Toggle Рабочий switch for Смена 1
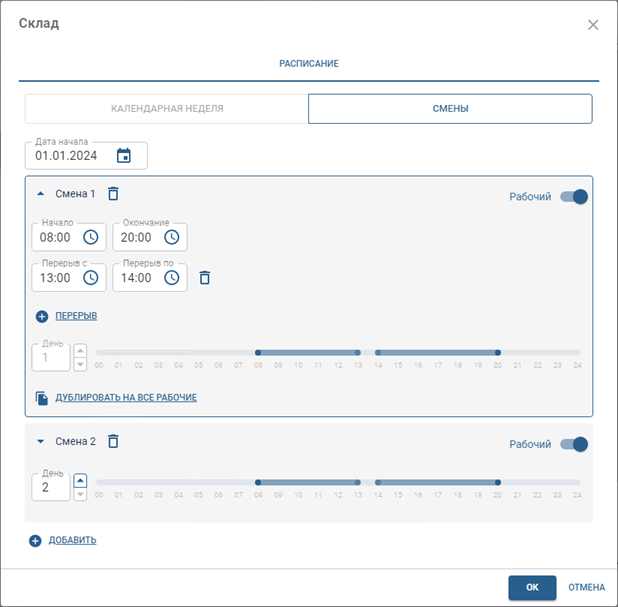 574,197
